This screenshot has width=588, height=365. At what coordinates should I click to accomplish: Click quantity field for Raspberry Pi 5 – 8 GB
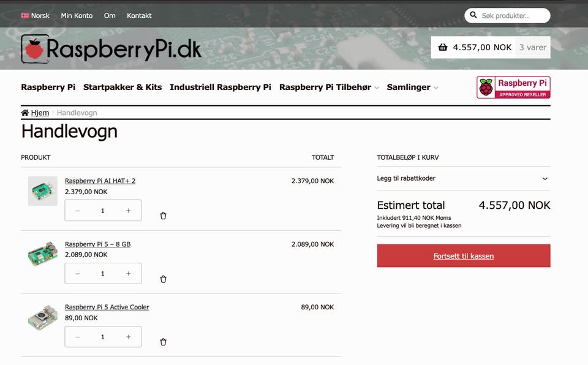coord(103,274)
